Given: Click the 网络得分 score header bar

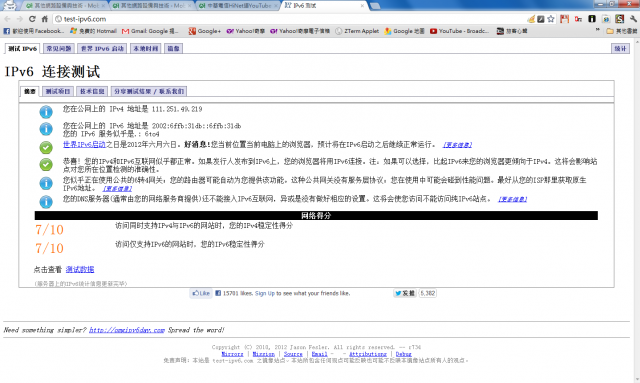Looking at the screenshot, I should [x=316, y=216].
